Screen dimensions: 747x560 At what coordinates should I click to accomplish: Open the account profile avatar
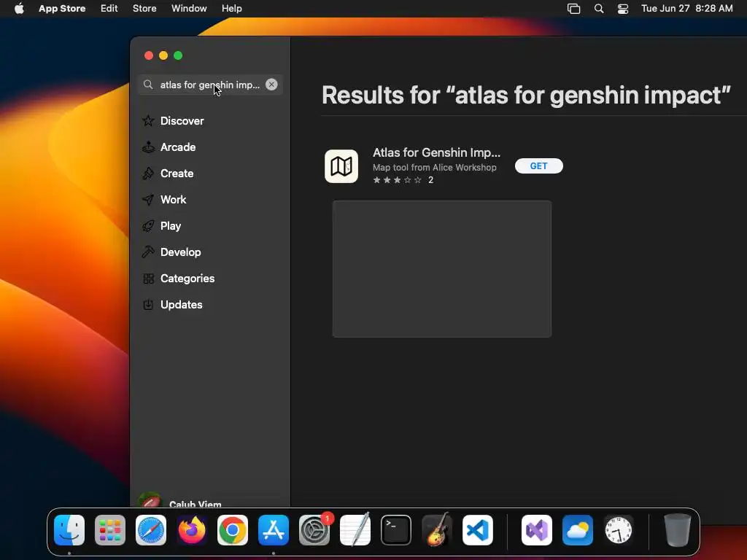(x=150, y=501)
